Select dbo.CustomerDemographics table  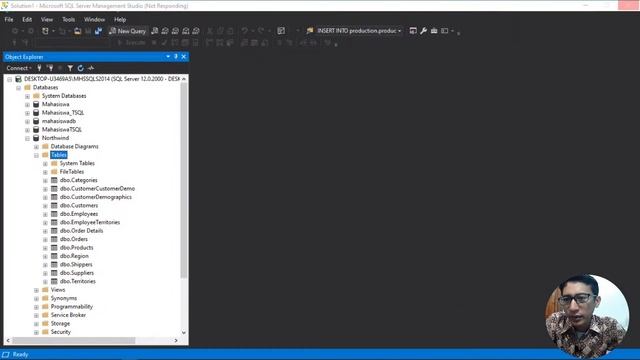point(96,197)
